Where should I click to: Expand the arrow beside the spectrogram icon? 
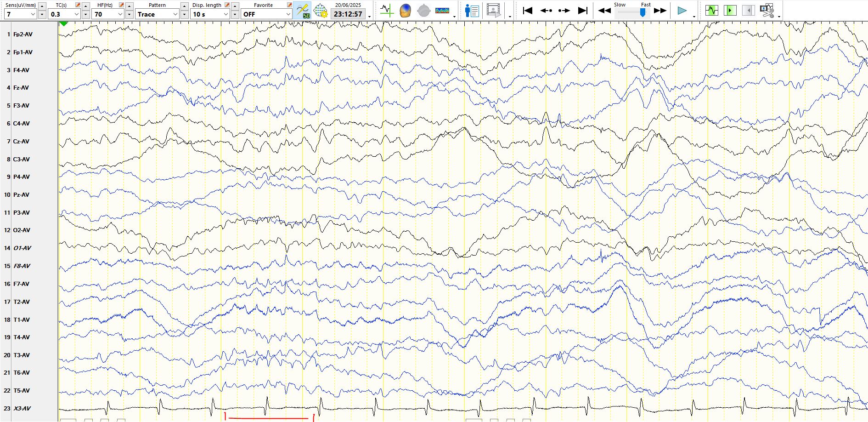(x=455, y=16)
